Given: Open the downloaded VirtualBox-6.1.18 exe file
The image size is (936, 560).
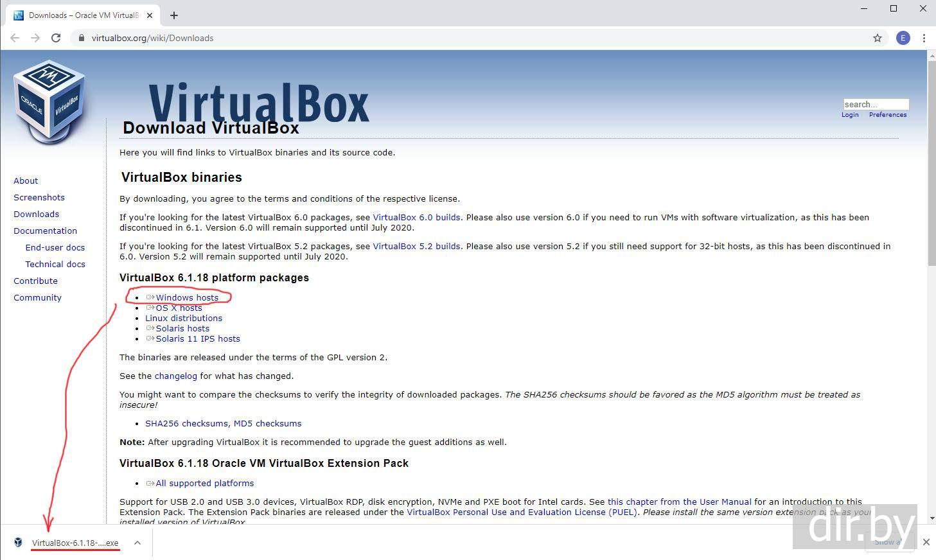Looking at the screenshot, I should [75, 543].
